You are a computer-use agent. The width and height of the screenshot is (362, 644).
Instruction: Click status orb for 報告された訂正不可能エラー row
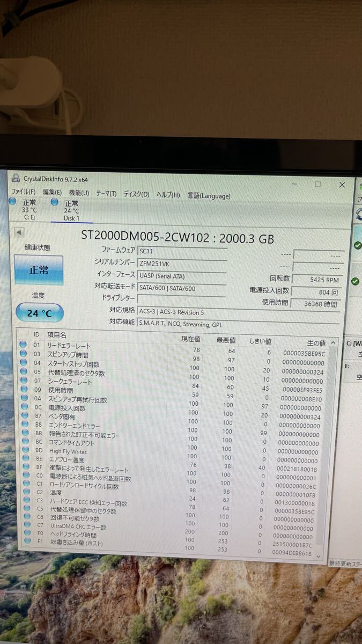tap(24, 433)
